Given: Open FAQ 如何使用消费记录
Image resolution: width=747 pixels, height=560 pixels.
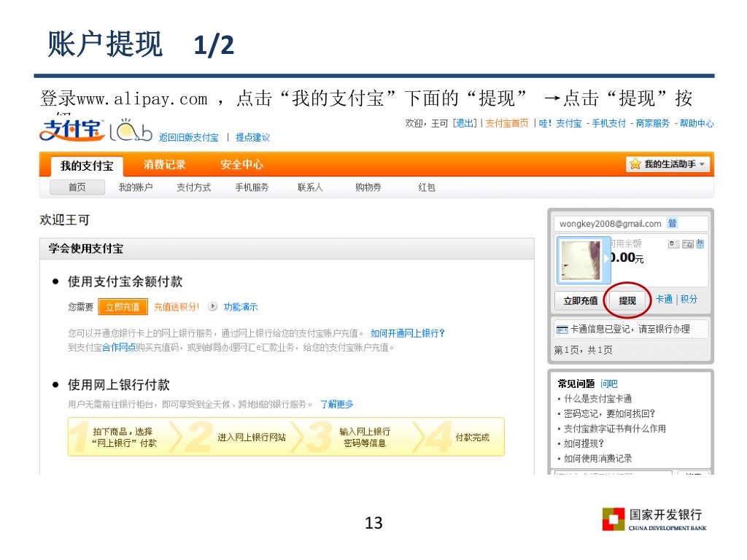Looking at the screenshot, I should click(598, 459).
